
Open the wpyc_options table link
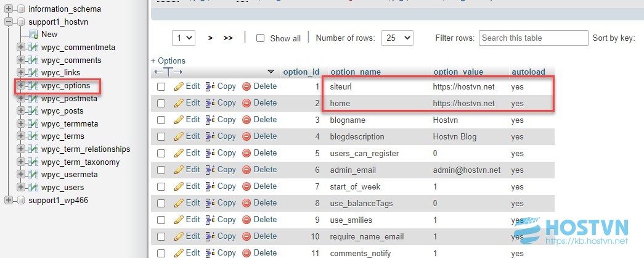click(x=65, y=86)
